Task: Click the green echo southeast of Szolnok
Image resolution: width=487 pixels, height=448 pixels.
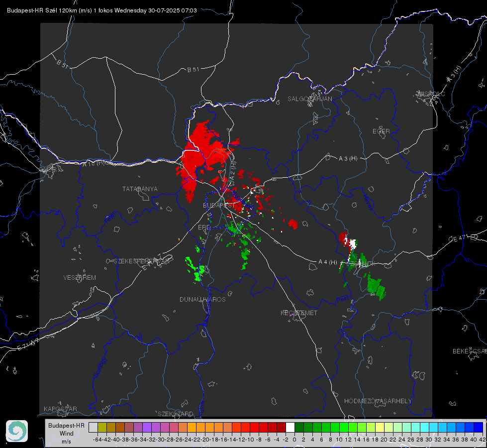Action: (x=376, y=287)
